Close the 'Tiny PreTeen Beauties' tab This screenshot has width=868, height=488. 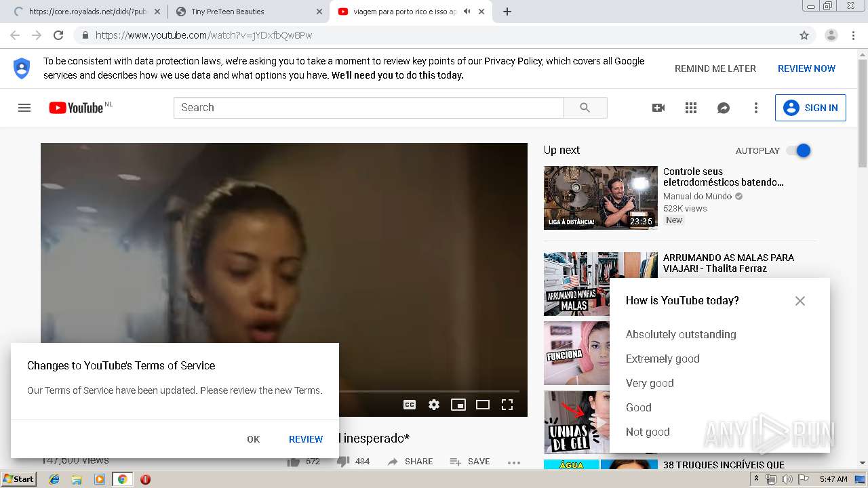click(319, 12)
